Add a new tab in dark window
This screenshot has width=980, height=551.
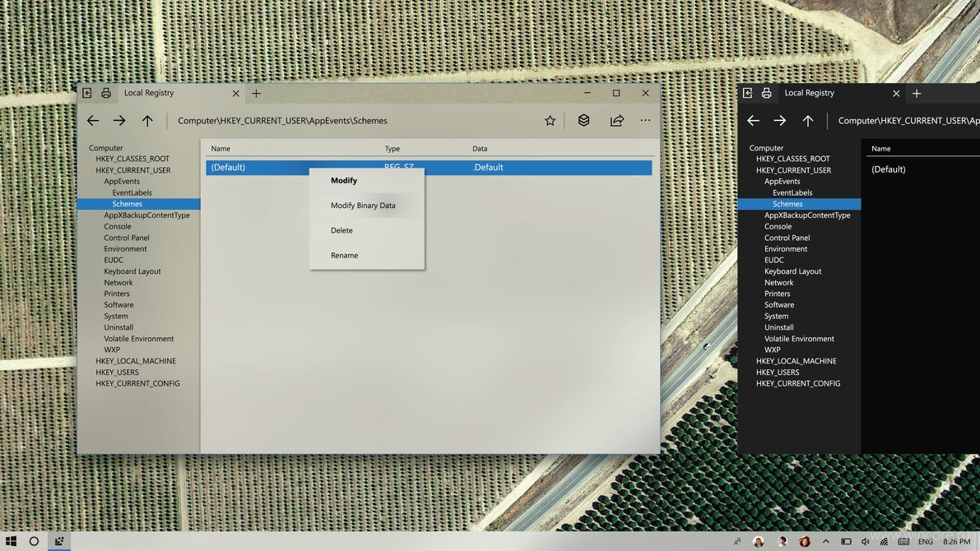[x=917, y=93]
